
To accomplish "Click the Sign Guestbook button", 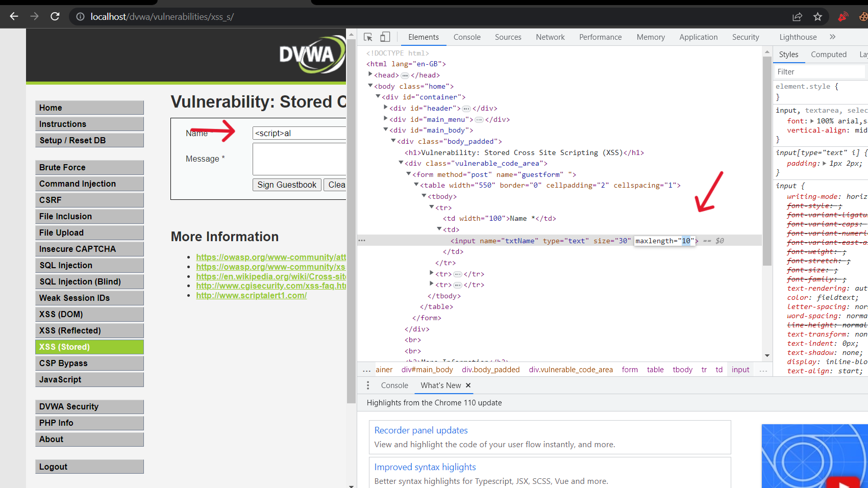I will click(286, 185).
